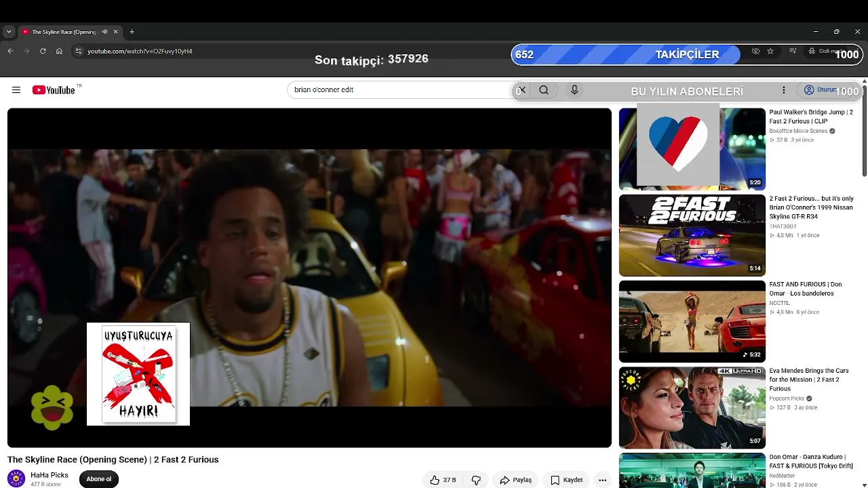Restore down the browser window

click(x=837, y=32)
